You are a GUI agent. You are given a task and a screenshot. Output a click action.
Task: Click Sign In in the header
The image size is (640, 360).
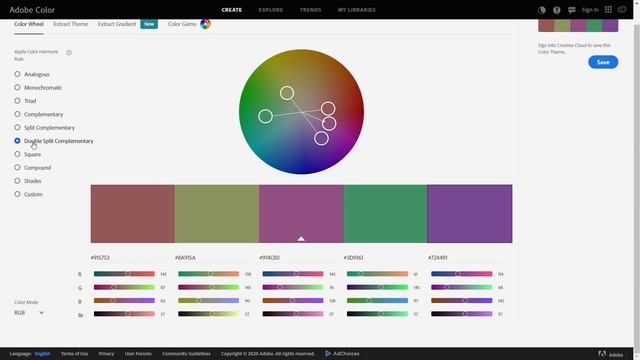(590, 10)
